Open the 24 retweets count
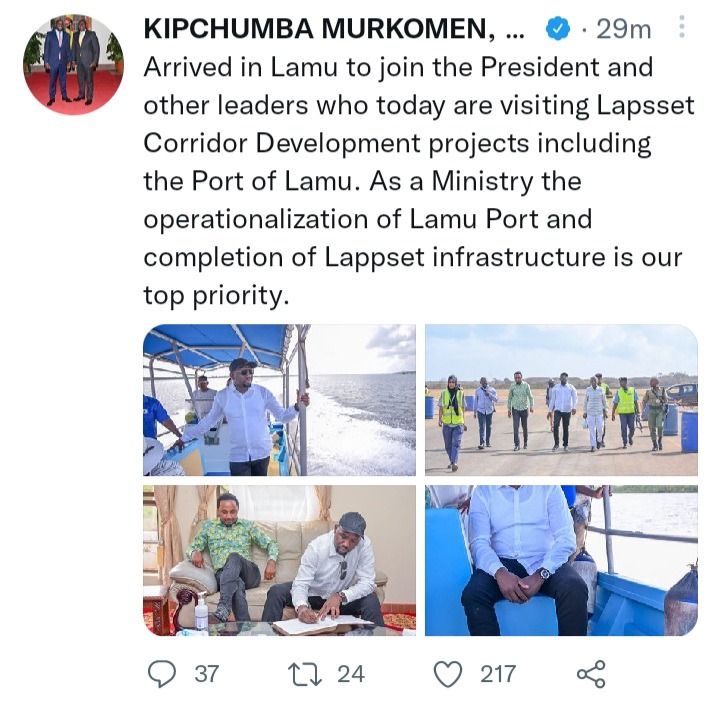 (351, 674)
